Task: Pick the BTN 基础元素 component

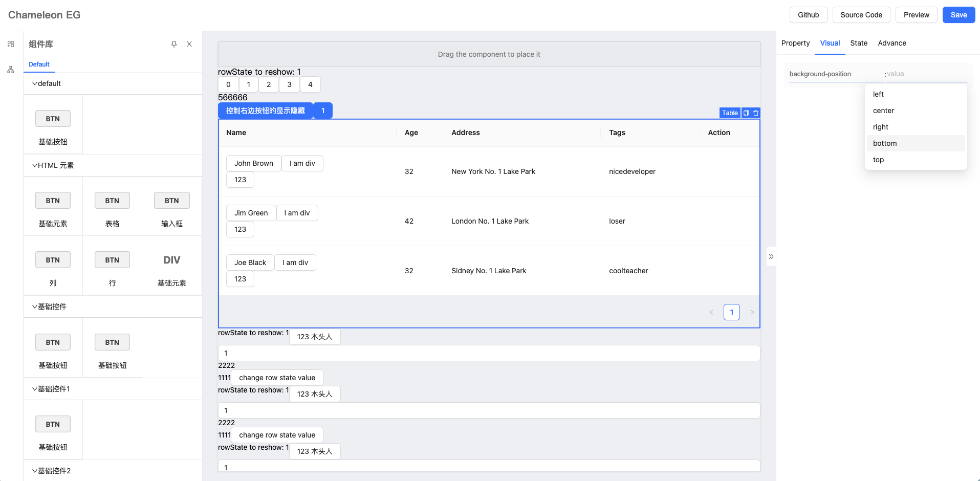Action: 53,206
